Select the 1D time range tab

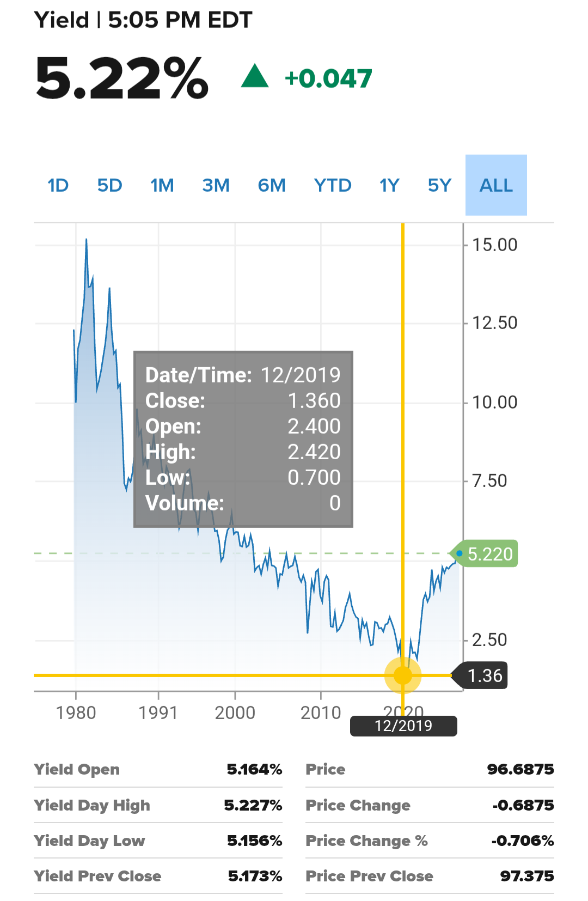tap(58, 185)
